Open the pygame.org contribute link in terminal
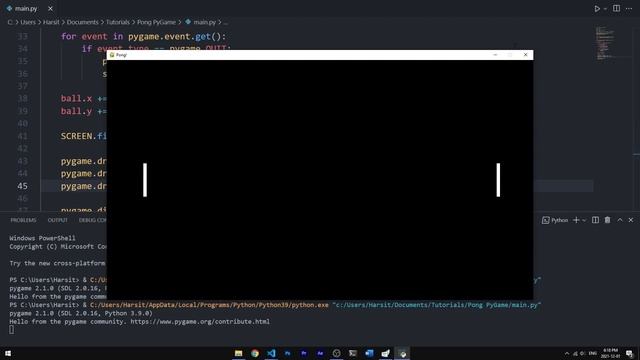Image resolution: width=640 pixels, height=360 pixels. click(x=200, y=322)
